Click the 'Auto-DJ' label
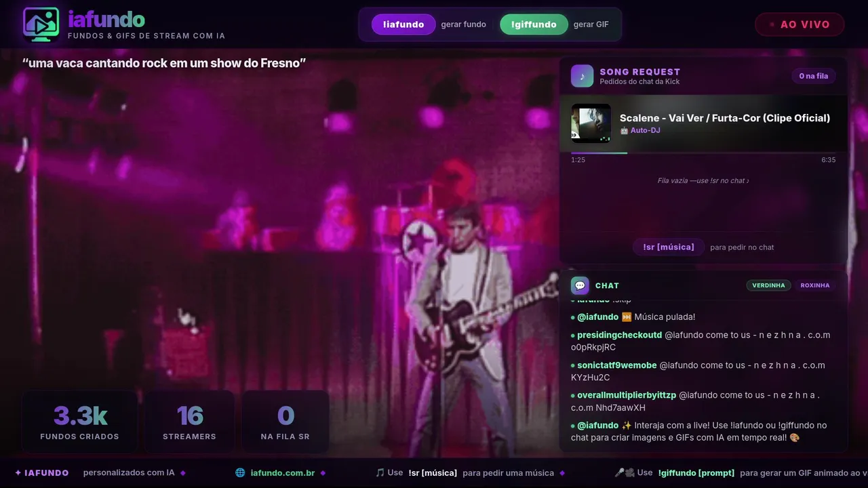 pyautogui.click(x=645, y=130)
